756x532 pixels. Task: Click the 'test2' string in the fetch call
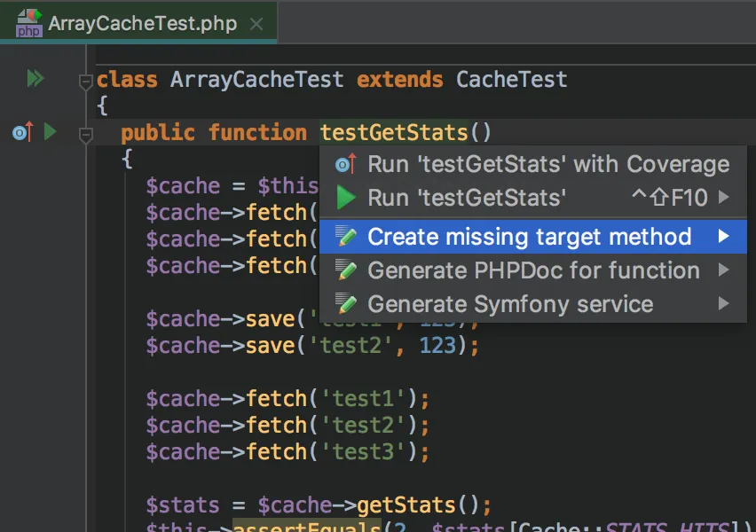tap(364, 425)
